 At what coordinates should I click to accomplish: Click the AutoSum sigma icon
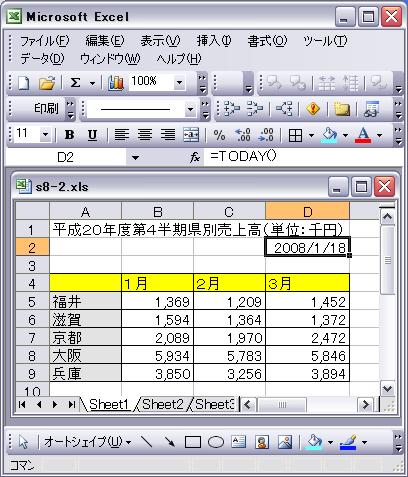[x=75, y=83]
